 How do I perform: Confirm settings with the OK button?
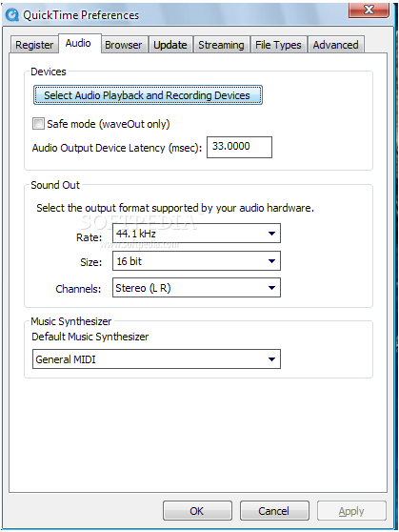pos(197,511)
